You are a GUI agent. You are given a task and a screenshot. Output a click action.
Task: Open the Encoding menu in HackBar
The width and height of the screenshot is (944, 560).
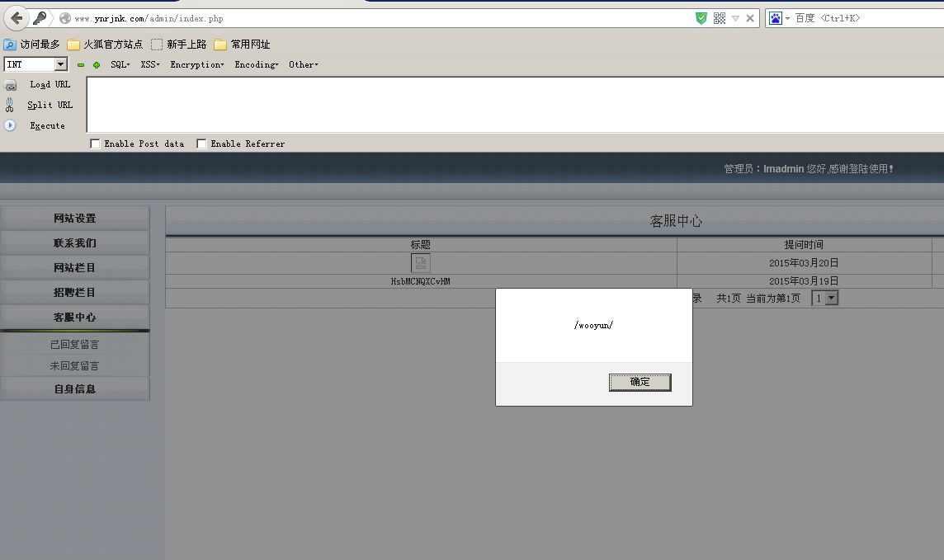click(x=257, y=64)
